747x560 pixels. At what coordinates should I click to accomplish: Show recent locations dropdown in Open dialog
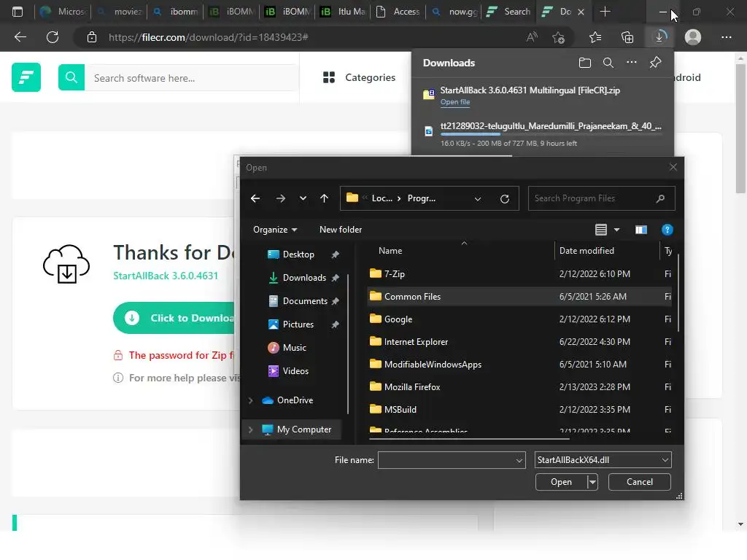point(303,198)
